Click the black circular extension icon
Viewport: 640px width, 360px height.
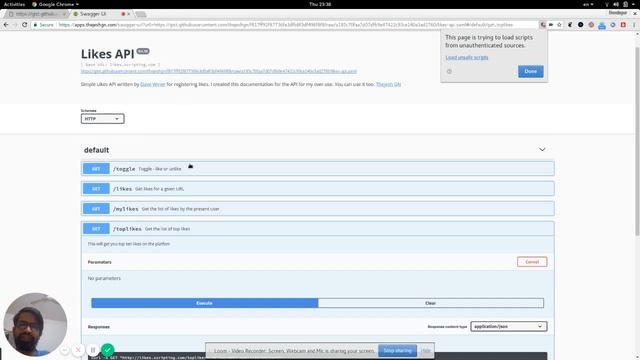pyautogui.click(x=580, y=25)
